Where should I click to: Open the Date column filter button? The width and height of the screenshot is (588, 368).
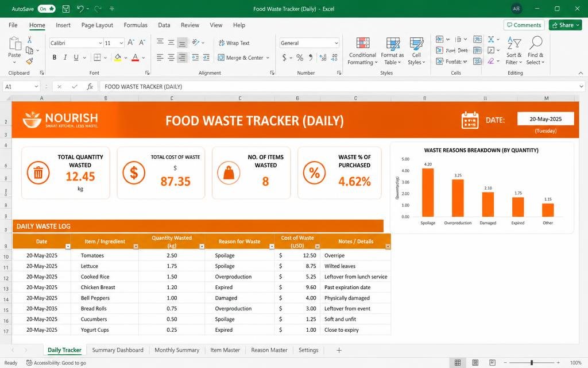coord(68,246)
